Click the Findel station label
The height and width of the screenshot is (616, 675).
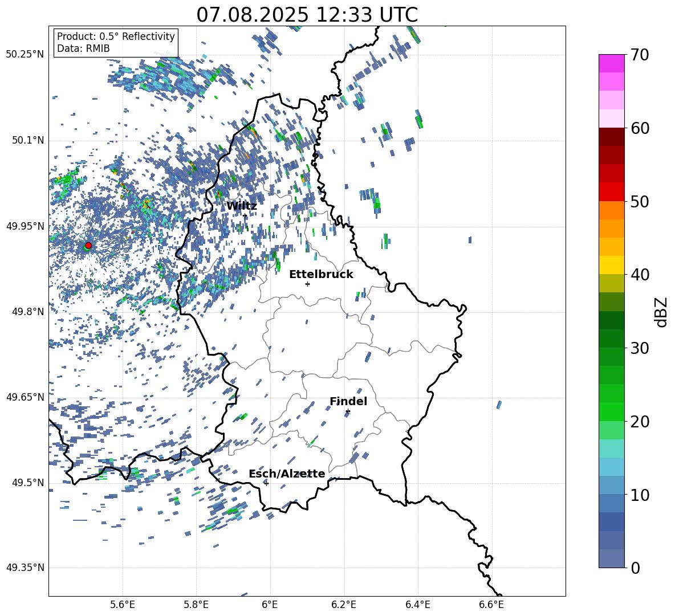(348, 401)
